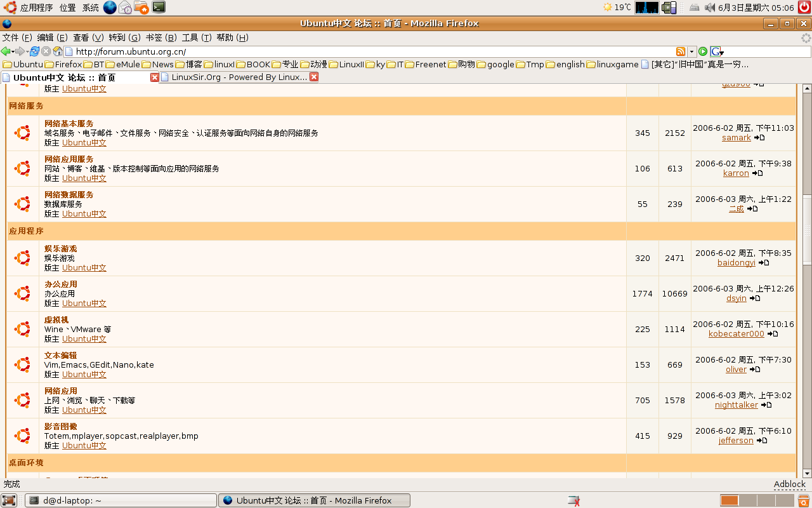Click user samark's profile link
The width and height of the screenshot is (812, 508).
point(736,138)
